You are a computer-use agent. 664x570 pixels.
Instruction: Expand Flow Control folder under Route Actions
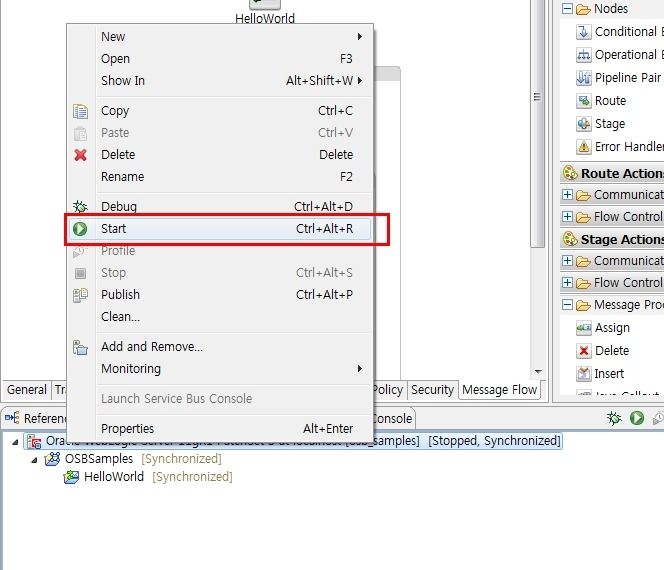(567, 217)
